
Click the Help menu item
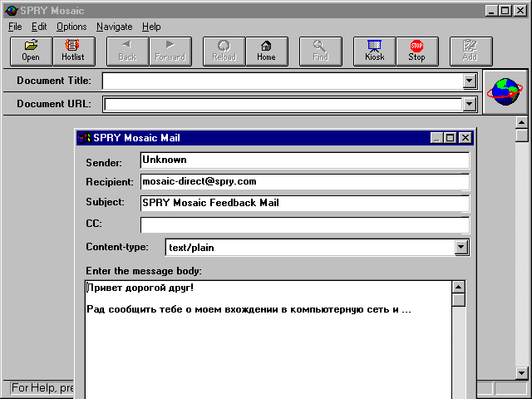[x=151, y=27]
